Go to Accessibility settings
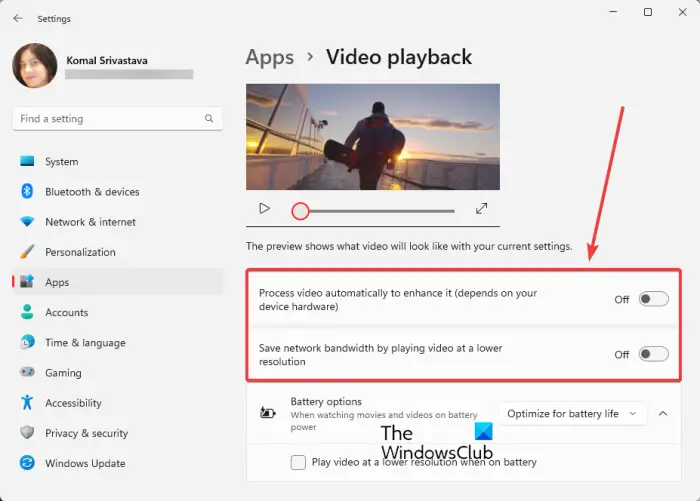Image resolution: width=700 pixels, height=501 pixels. pyautogui.click(x=118, y=403)
